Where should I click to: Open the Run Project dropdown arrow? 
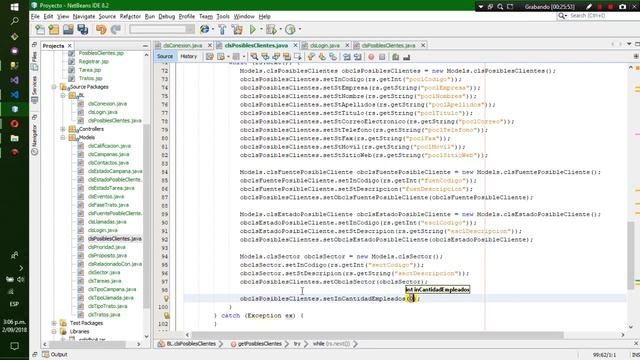coord(261,29)
